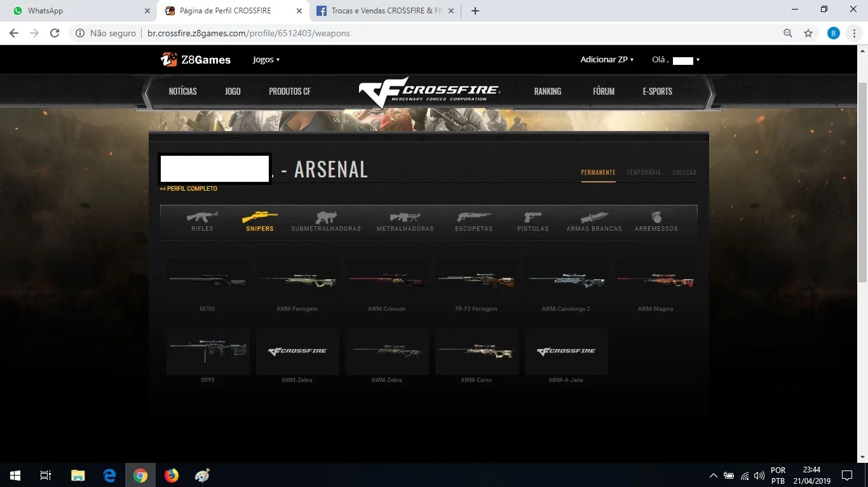Viewport: 868px width, 487px height.
Task: Click the AWM-Ferrugem weapon thumbnail
Action: pyautogui.click(x=297, y=280)
